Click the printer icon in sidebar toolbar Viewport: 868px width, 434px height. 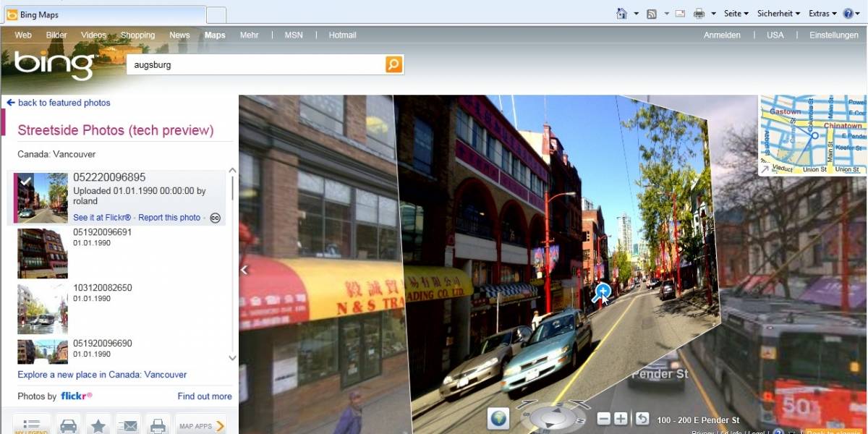(x=158, y=425)
